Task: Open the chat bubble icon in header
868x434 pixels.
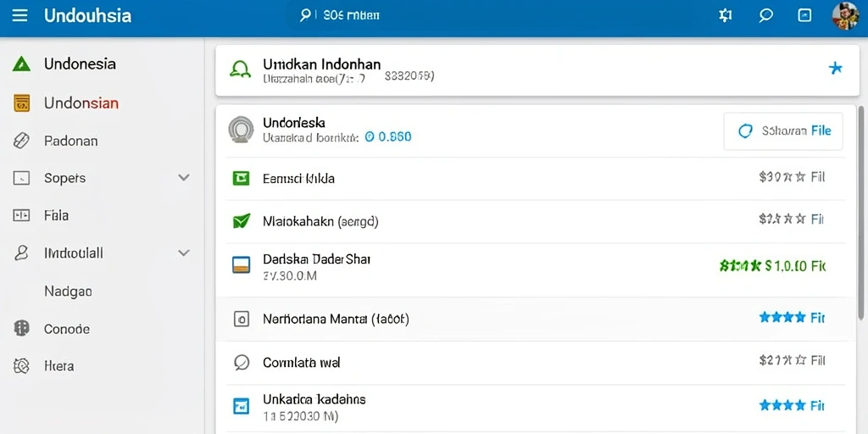Action: click(x=765, y=15)
